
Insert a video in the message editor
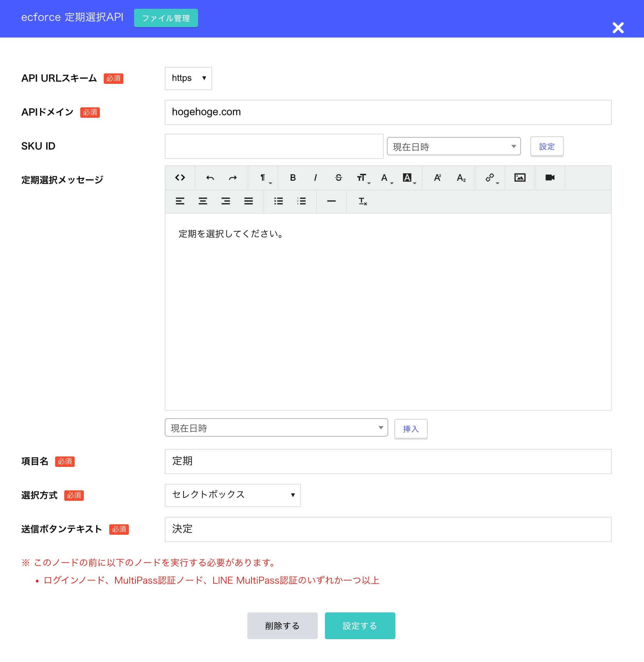pyautogui.click(x=550, y=177)
